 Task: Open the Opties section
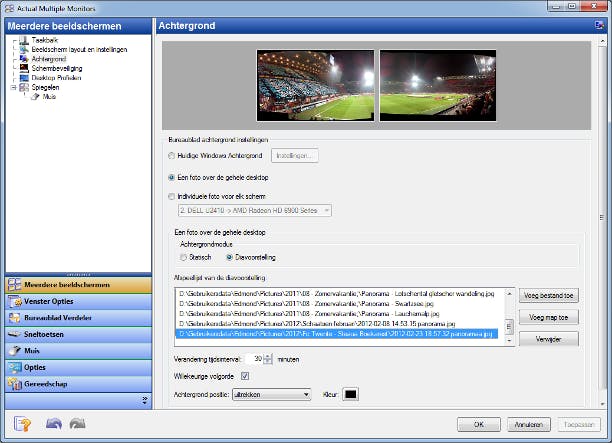[x=78, y=367]
